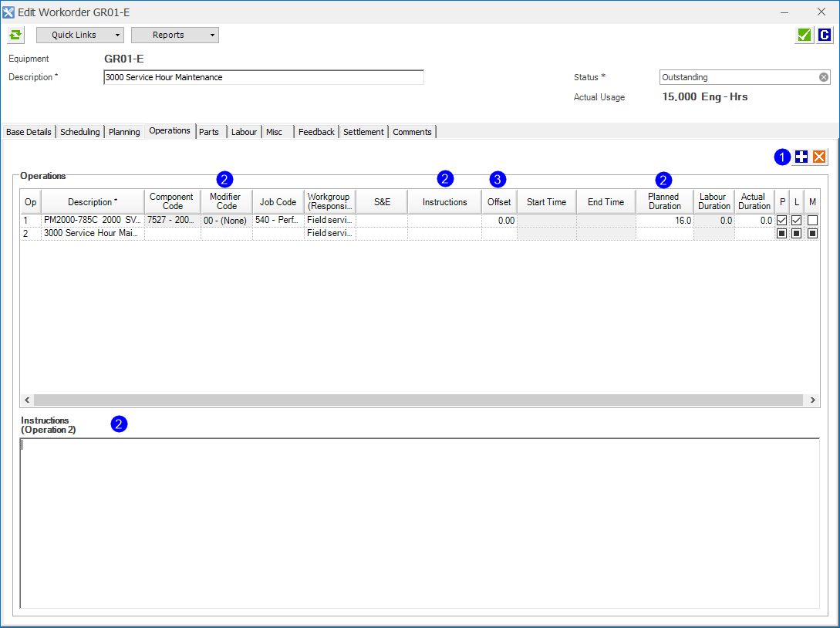Select the Operations tab
The height and width of the screenshot is (628, 840).
pos(170,130)
